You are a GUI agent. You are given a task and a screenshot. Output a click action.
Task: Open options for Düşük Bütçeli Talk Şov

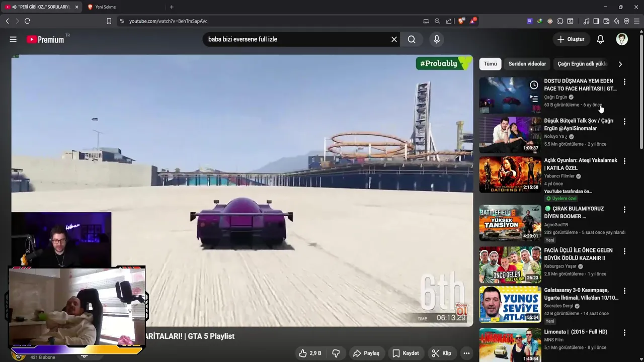pos(624,122)
